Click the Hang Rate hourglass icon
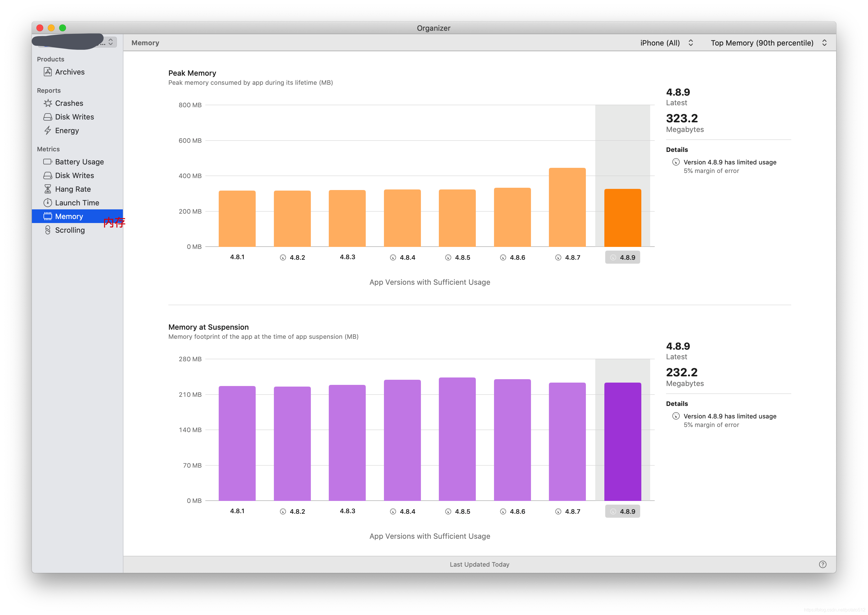 click(x=48, y=189)
